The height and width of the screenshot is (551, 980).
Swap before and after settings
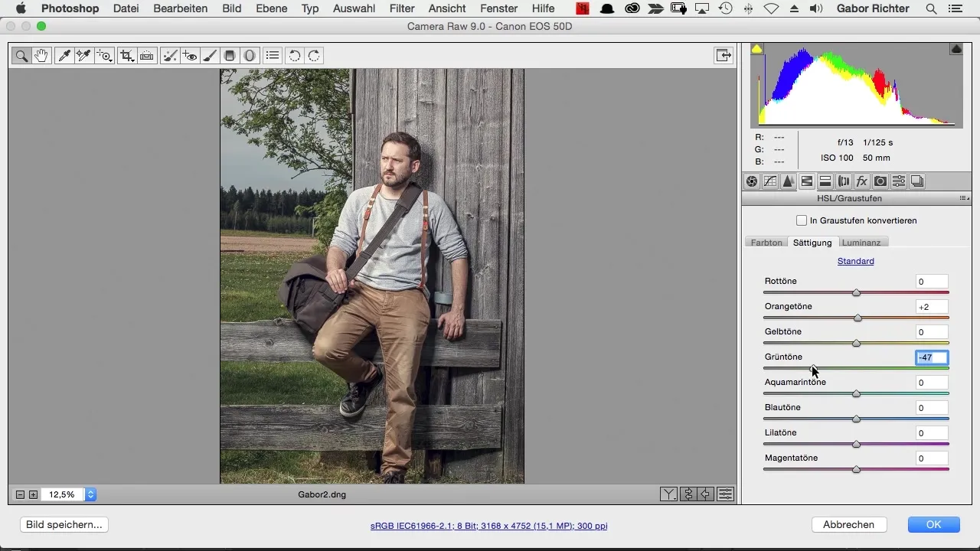point(688,494)
